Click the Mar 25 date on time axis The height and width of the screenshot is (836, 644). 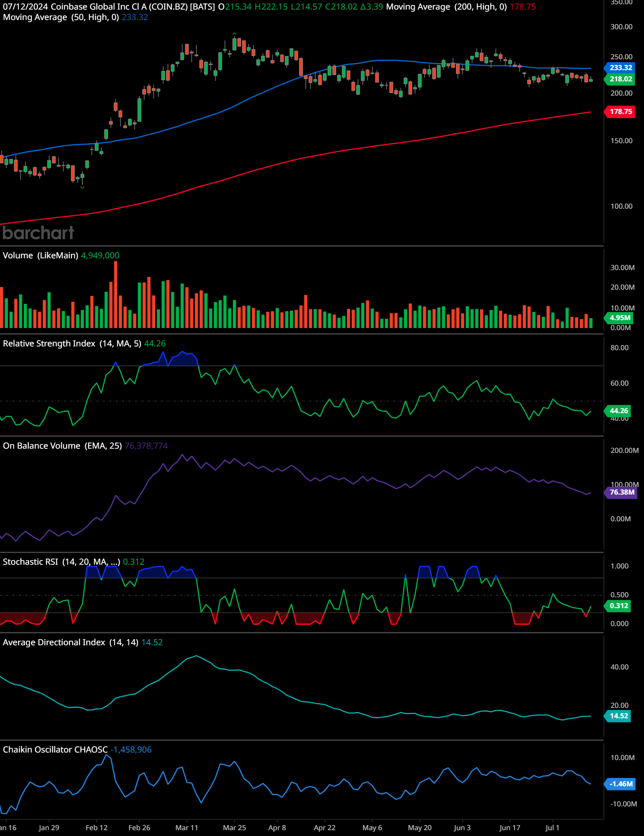coord(234,828)
